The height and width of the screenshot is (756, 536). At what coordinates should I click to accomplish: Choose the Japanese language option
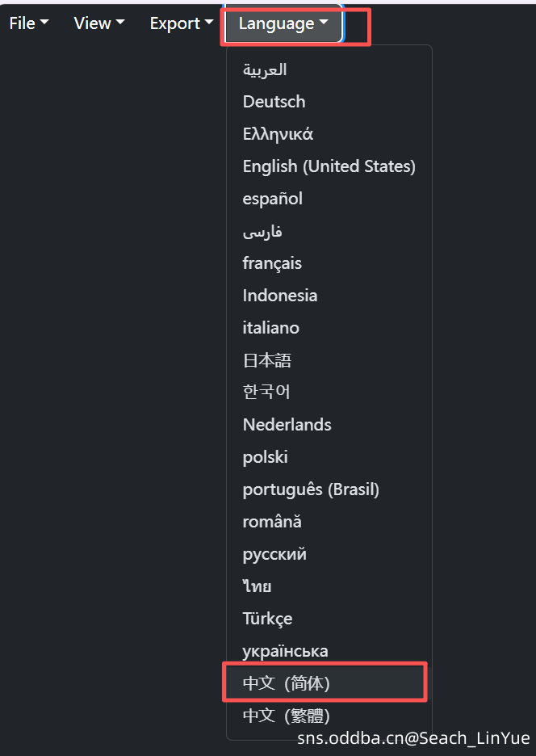tap(266, 360)
